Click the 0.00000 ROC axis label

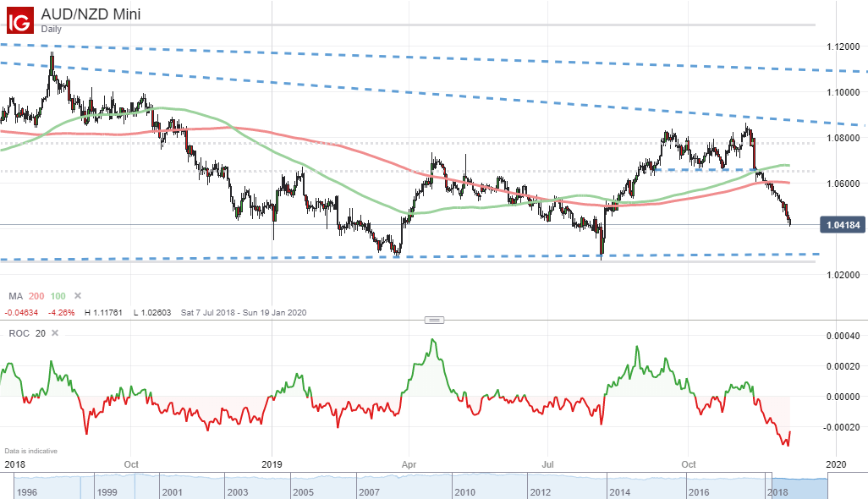coord(843,397)
